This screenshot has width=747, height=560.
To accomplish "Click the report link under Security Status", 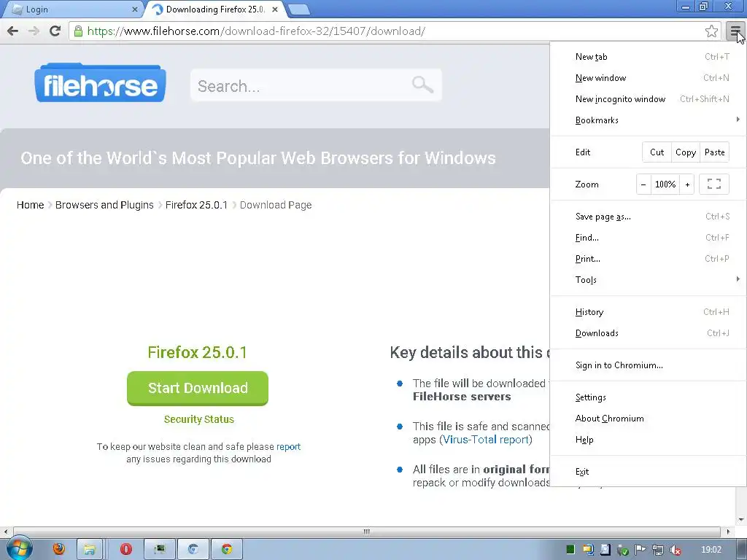I will (288, 447).
